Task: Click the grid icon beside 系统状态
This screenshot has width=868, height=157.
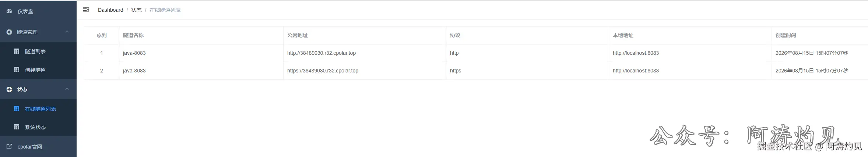Action: click(17, 127)
